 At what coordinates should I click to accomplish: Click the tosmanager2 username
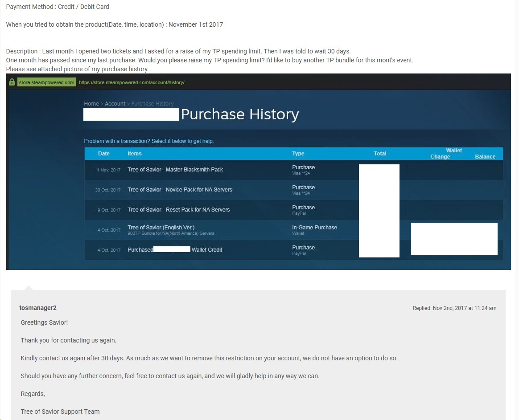click(x=38, y=308)
